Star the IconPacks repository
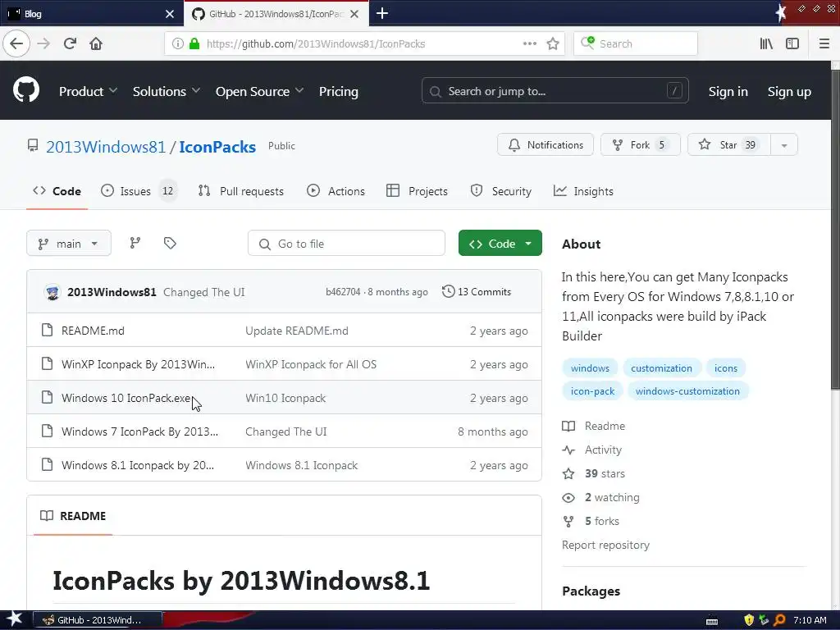This screenshot has height=630, width=840. (728, 145)
